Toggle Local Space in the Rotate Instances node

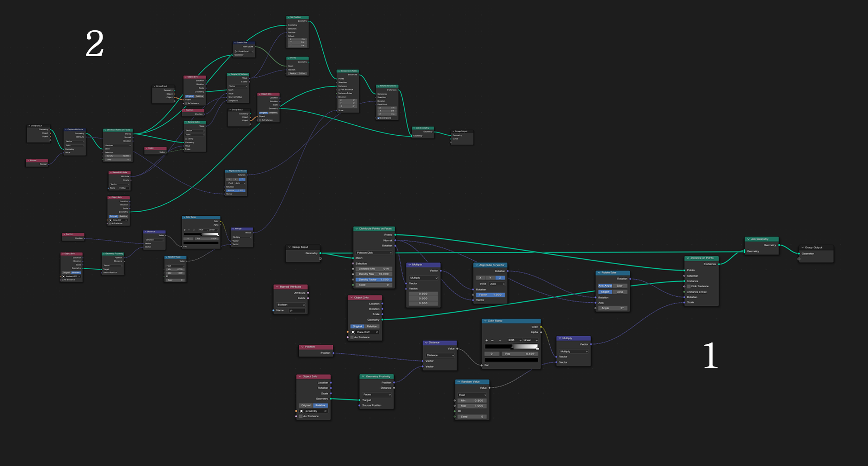[x=379, y=118]
